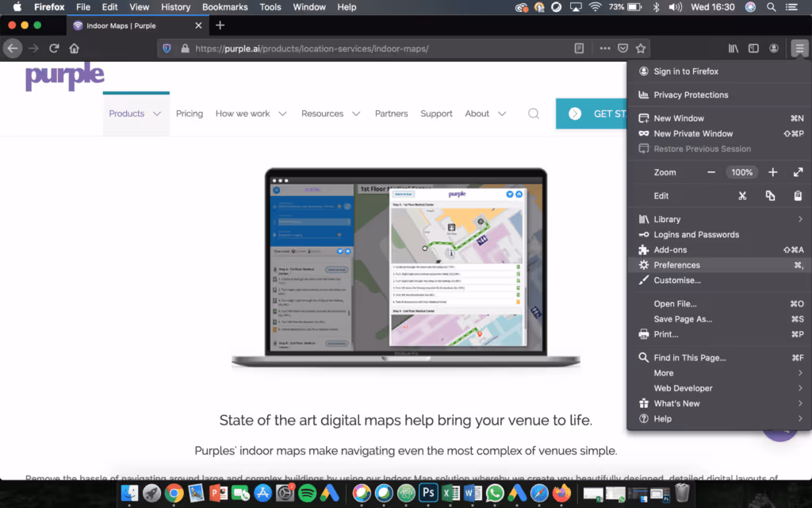
Task: Open Wi-Fi status in menu bar
Action: click(596, 7)
